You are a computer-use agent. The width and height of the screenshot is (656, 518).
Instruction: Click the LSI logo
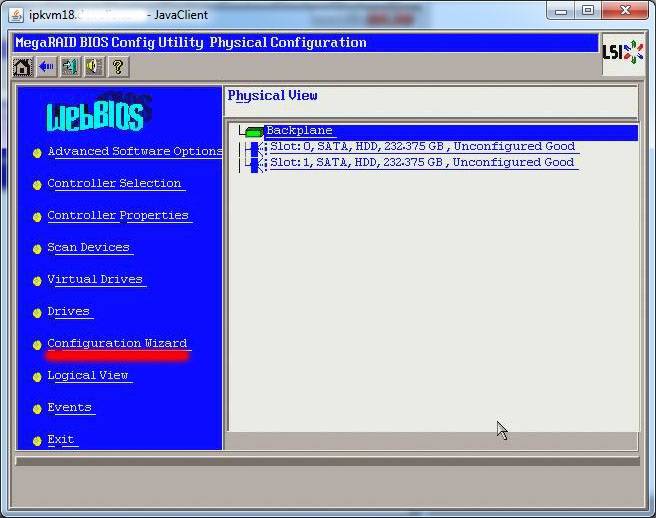623,53
